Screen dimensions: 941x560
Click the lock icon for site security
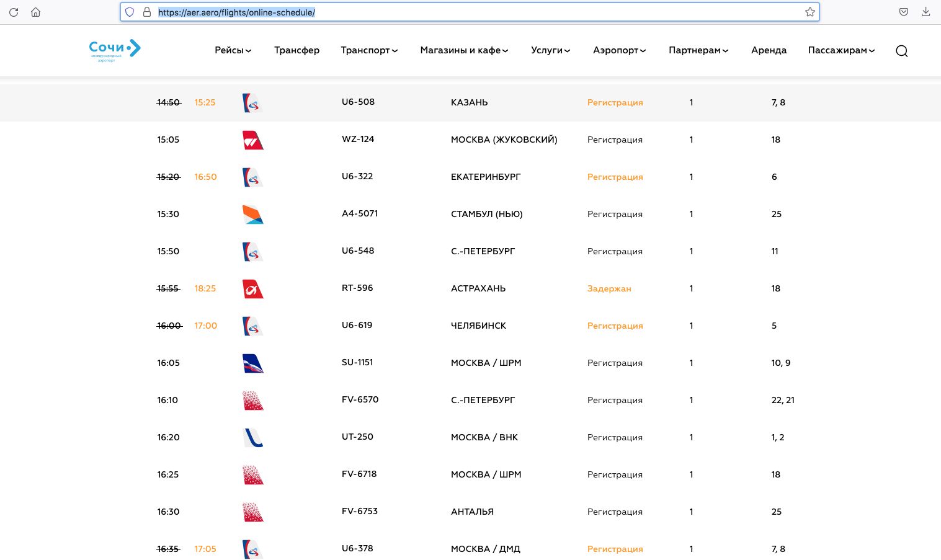pyautogui.click(x=147, y=12)
